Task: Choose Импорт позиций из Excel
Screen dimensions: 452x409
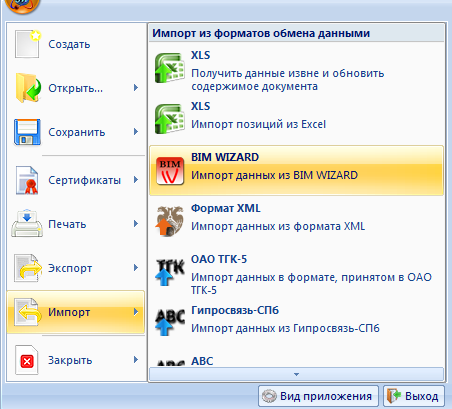Action: point(296,119)
